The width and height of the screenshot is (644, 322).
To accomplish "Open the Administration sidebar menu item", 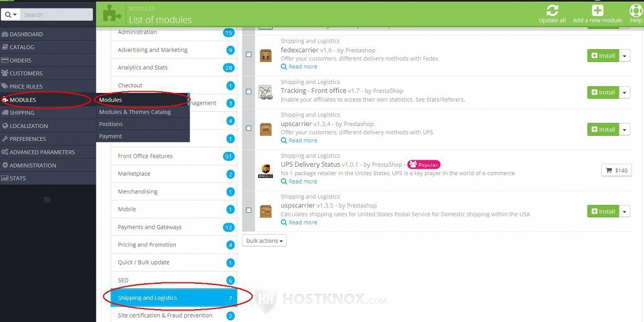I will point(48,166).
